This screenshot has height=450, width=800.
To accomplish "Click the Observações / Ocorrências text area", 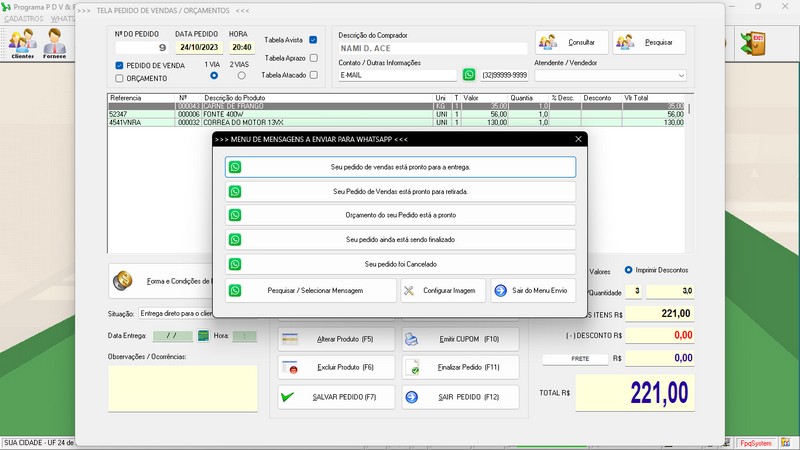I will 182,388.
